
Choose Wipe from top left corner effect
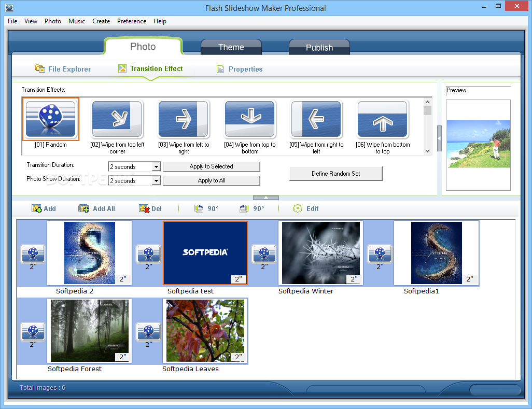[x=117, y=119]
